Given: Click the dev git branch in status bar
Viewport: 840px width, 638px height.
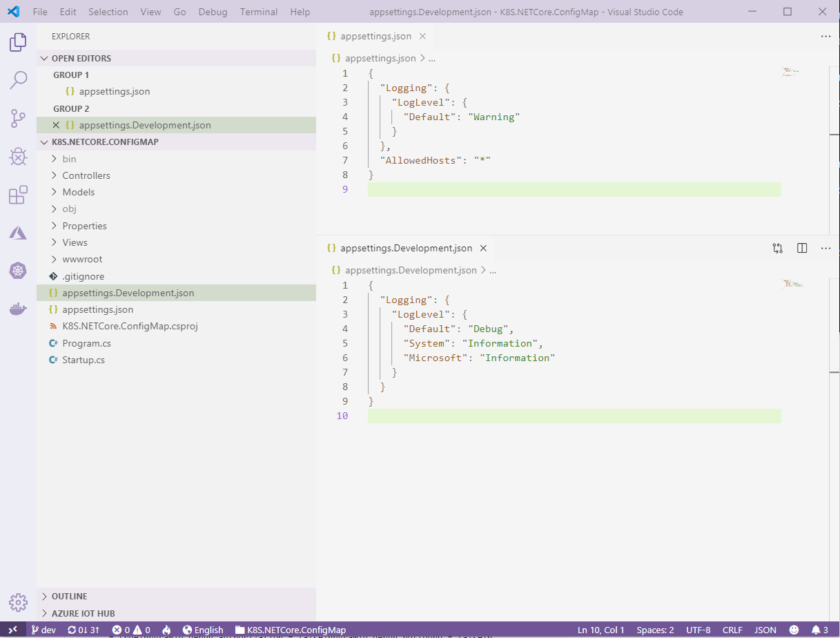Looking at the screenshot, I should 43,630.
